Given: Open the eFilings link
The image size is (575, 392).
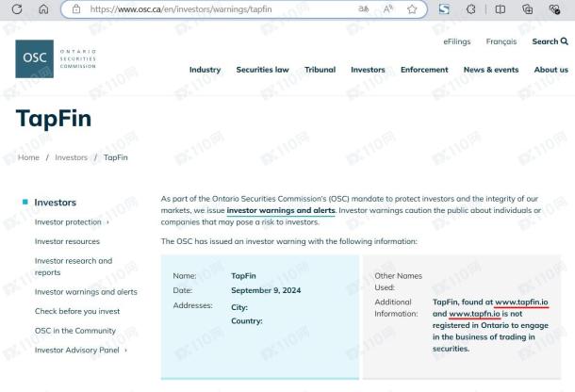Looking at the screenshot, I should coord(457,41).
